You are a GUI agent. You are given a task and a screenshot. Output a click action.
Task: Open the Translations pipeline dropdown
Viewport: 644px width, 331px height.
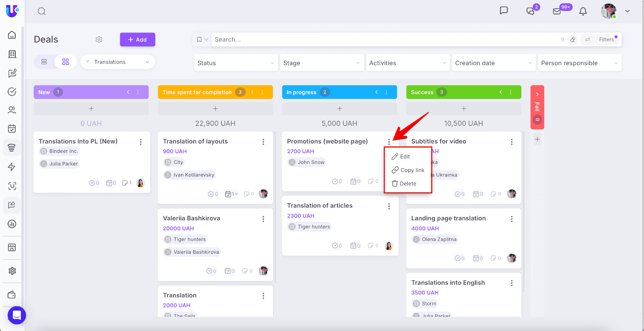coord(118,62)
